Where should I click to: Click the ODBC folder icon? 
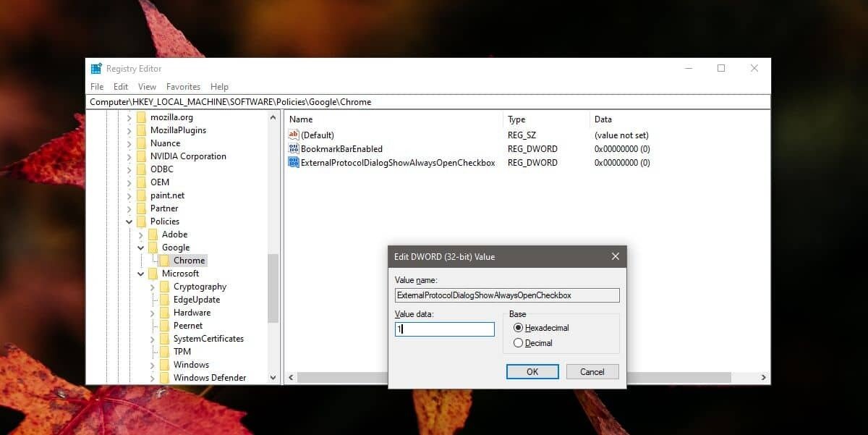142,169
